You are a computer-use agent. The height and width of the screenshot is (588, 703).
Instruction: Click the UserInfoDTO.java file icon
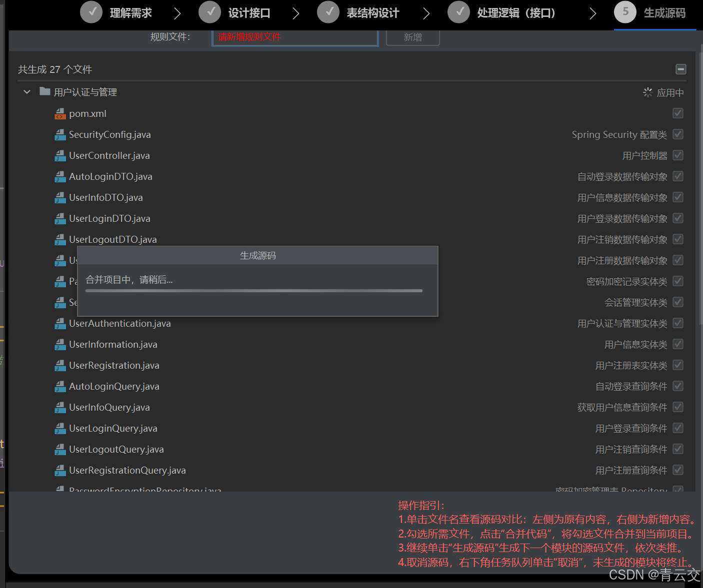[60, 198]
